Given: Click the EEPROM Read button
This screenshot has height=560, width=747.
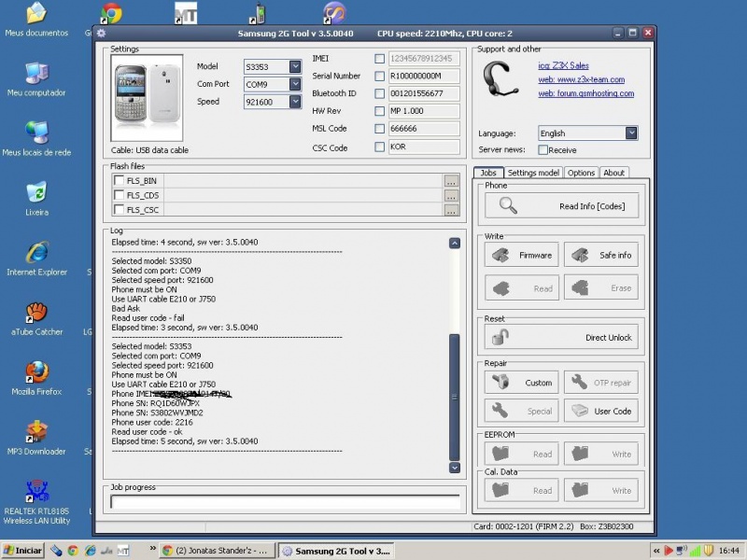Looking at the screenshot, I should [522, 454].
